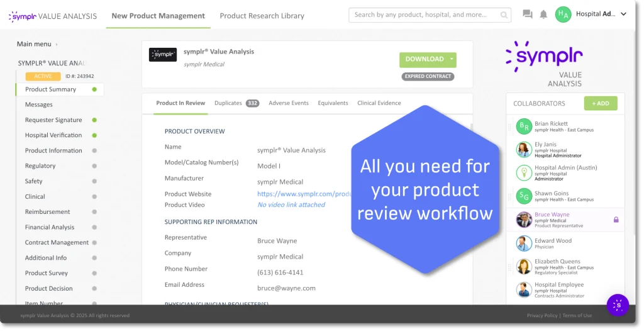Click green status dot for Requester Signature
644x331 pixels.
94,120
